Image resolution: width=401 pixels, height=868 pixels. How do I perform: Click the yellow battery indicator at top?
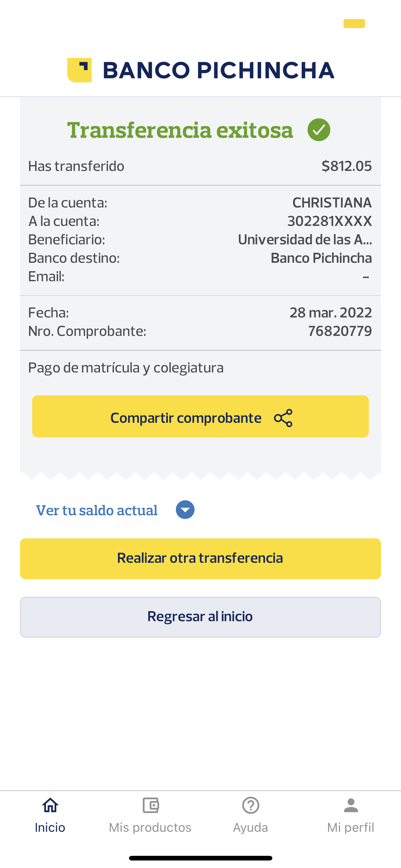354,23
